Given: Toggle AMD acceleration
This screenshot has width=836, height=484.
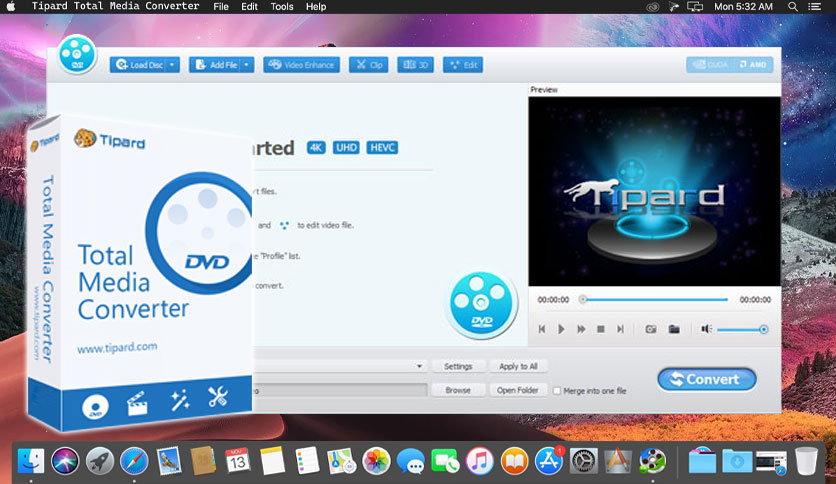Looking at the screenshot, I should tap(752, 65).
